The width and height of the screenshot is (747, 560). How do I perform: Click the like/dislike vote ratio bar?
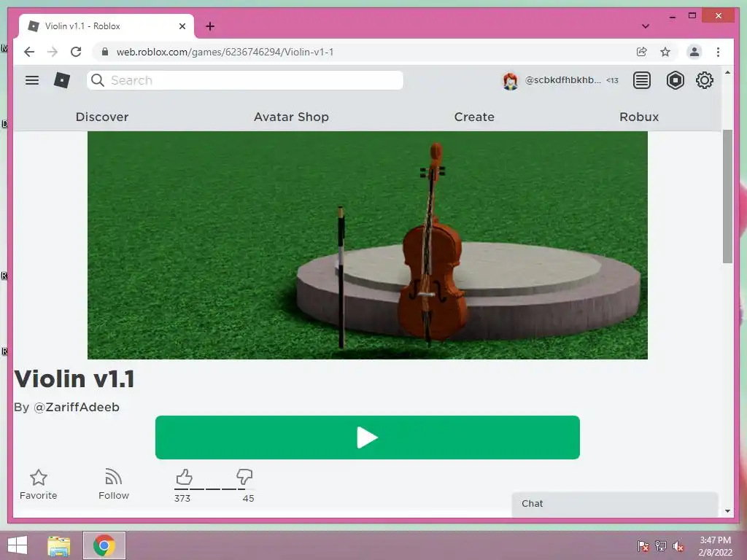214,489
